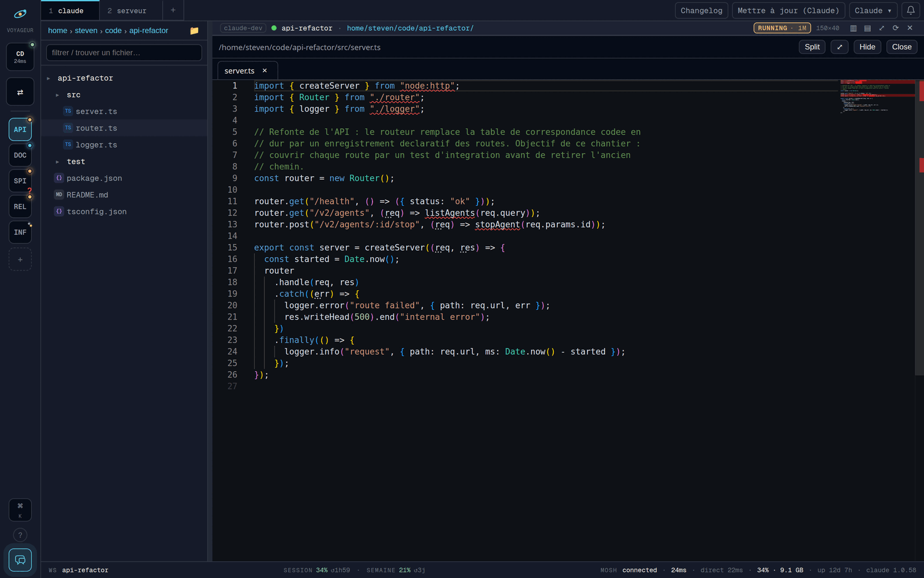The image size is (924, 578).
Task: Click the claude-dev label chip
Action: (x=243, y=28)
